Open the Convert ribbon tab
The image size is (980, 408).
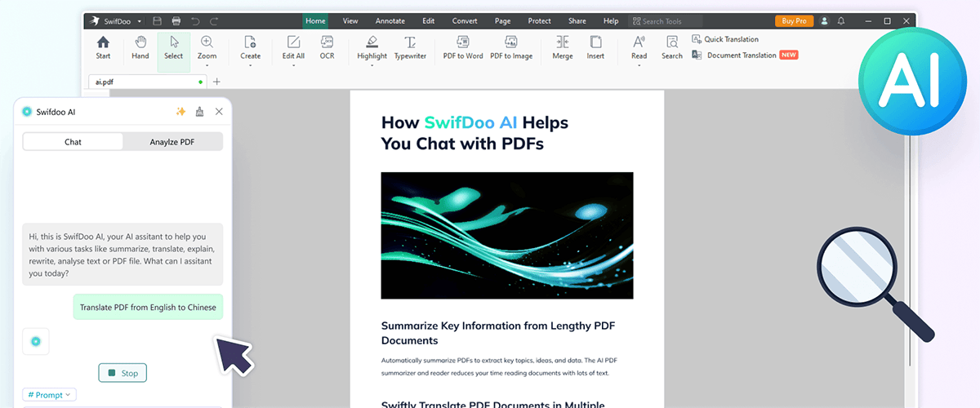point(465,20)
